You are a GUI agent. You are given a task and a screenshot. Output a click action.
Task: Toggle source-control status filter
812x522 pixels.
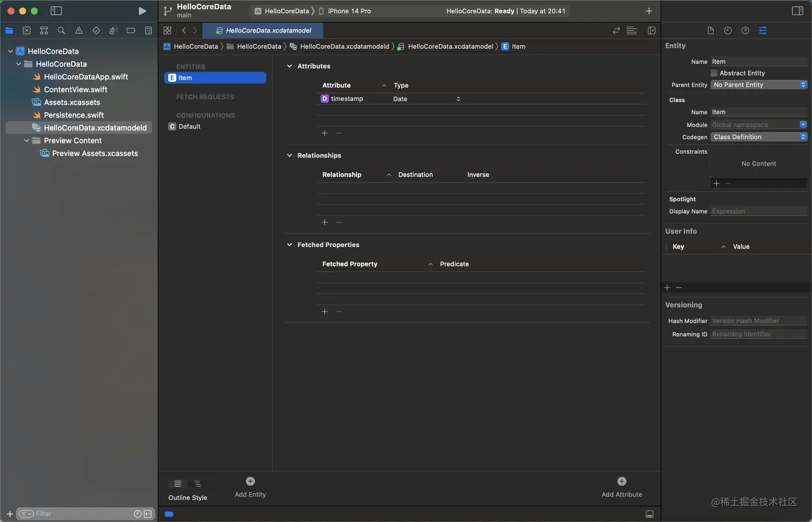click(148, 514)
